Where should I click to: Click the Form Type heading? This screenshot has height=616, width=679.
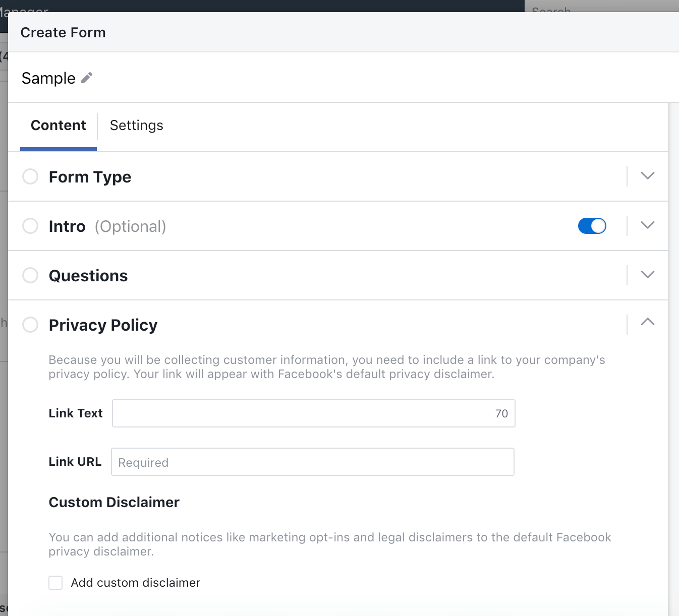click(90, 177)
